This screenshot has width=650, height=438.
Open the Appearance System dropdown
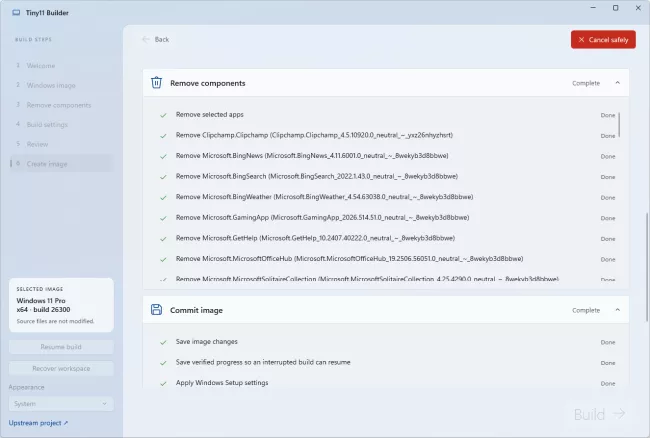pyautogui.click(x=61, y=404)
